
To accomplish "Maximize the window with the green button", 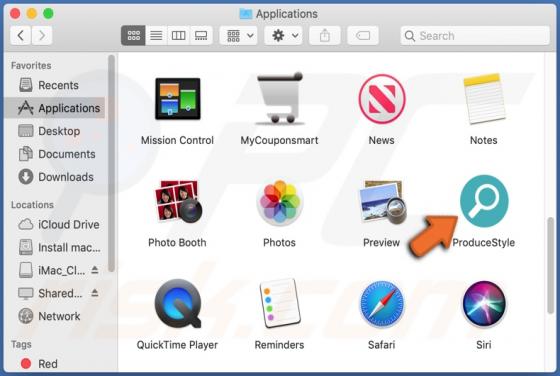I will (x=48, y=14).
